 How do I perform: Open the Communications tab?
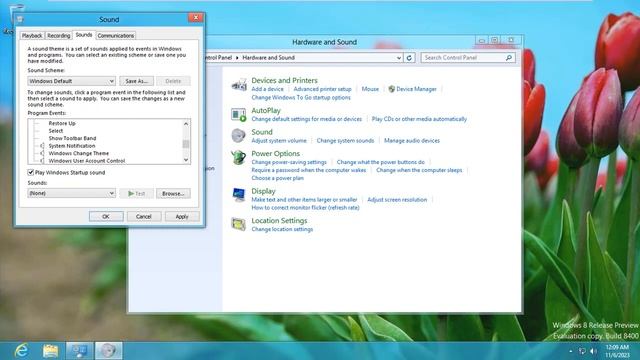[116, 36]
